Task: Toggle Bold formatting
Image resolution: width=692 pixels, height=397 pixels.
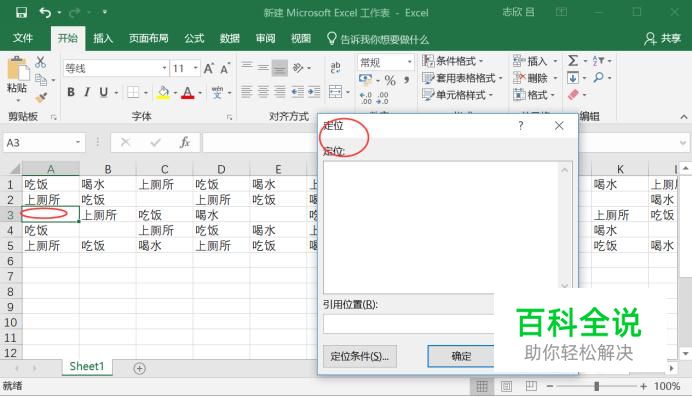Action: click(71, 92)
